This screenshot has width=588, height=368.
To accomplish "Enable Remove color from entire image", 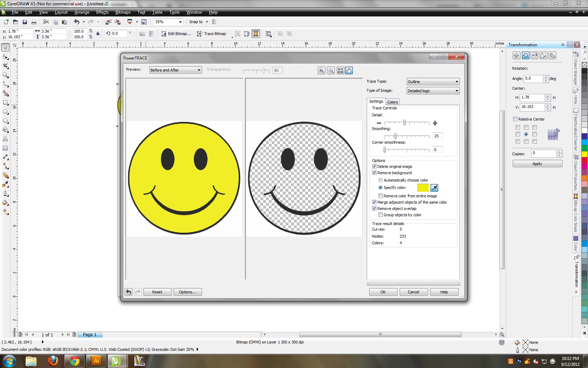I will click(x=380, y=196).
